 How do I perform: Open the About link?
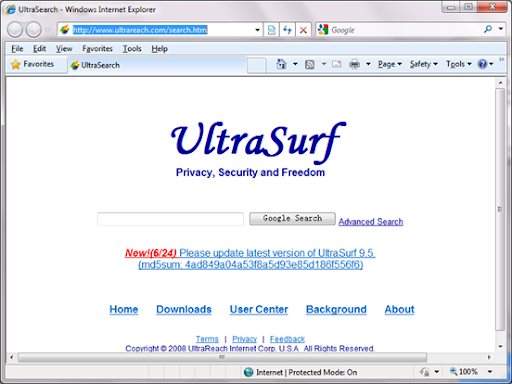[399, 309]
